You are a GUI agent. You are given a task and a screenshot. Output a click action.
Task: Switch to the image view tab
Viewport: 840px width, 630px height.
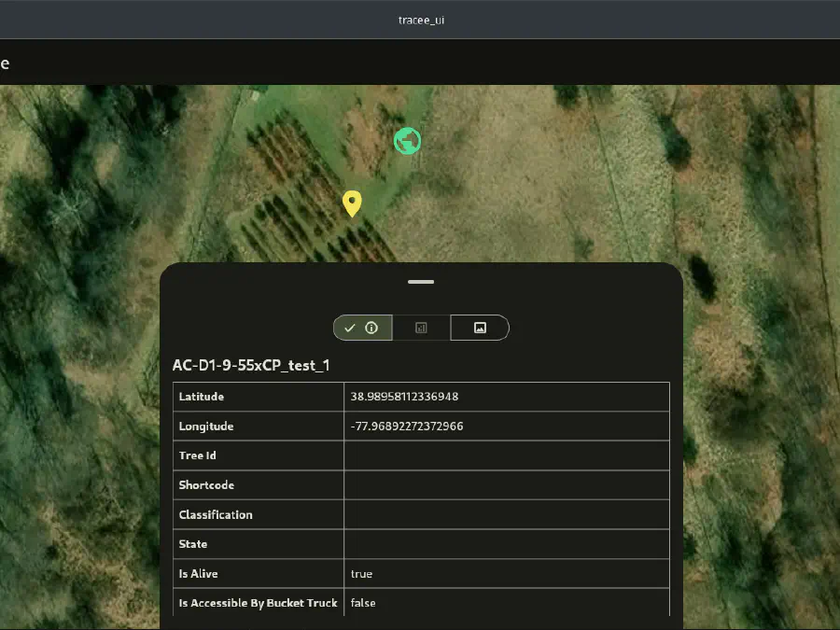tap(480, 328)
